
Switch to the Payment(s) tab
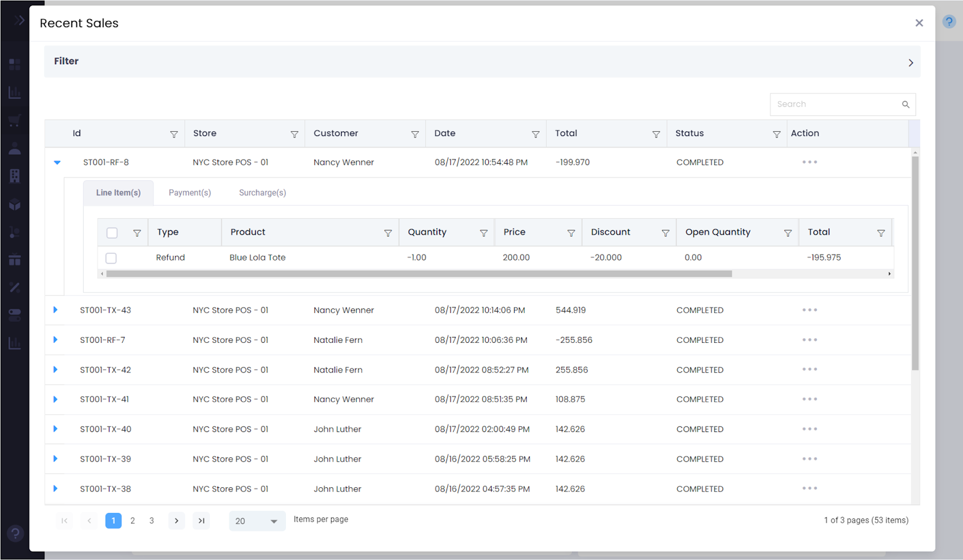(190, 193)
